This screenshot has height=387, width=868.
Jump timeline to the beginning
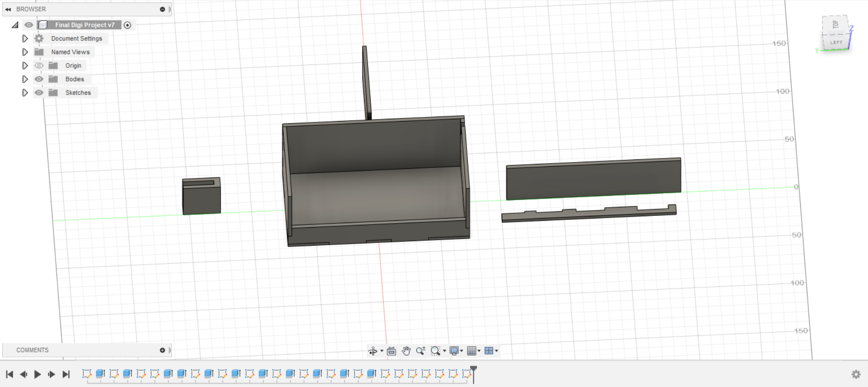coord(9,374)
